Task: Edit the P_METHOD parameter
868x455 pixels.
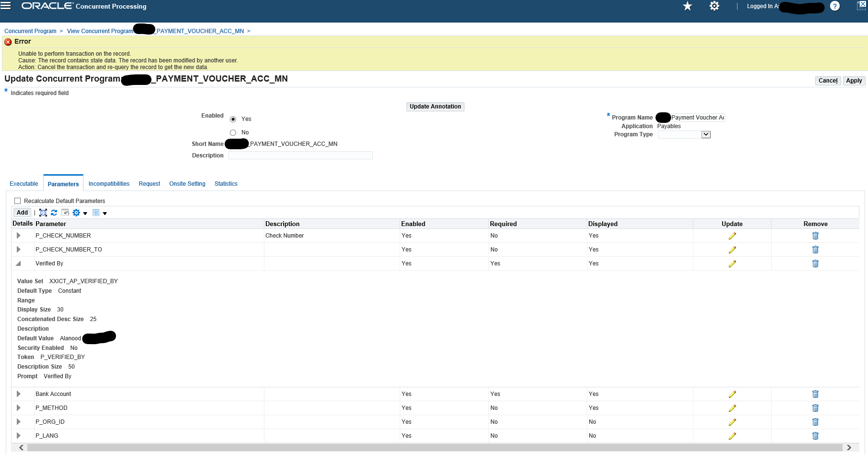Action: click(732, 408)
